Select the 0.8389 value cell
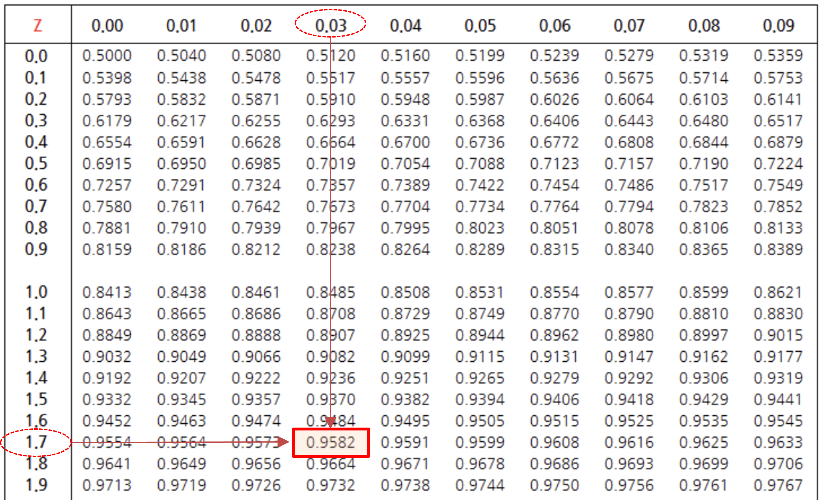Image resolution: width=821 pixels, height=504 pixels. point(778,249)
